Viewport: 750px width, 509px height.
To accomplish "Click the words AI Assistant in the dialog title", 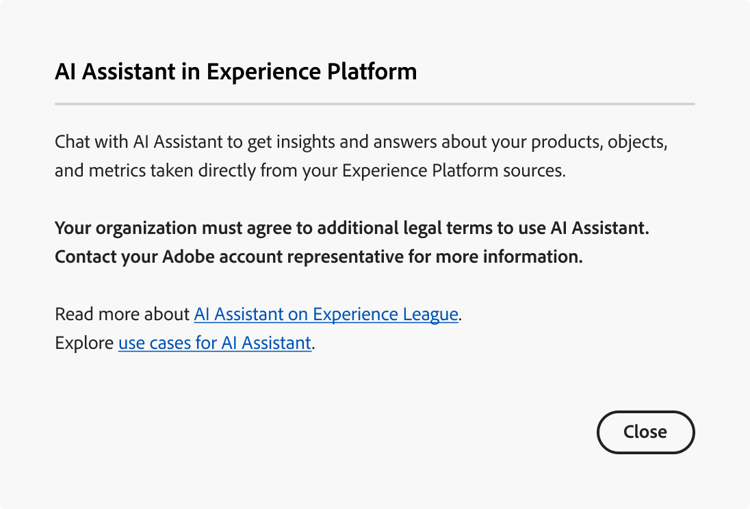I will 112,72.
